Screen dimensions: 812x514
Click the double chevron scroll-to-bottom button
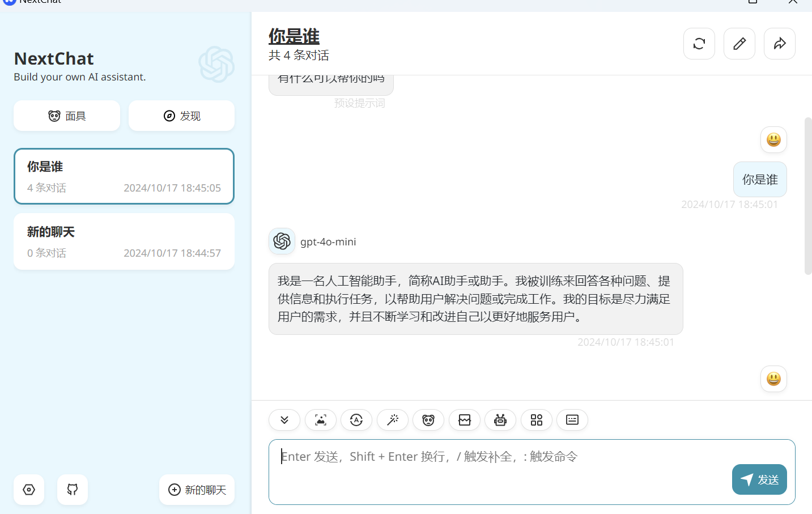(x=284, y=420)
